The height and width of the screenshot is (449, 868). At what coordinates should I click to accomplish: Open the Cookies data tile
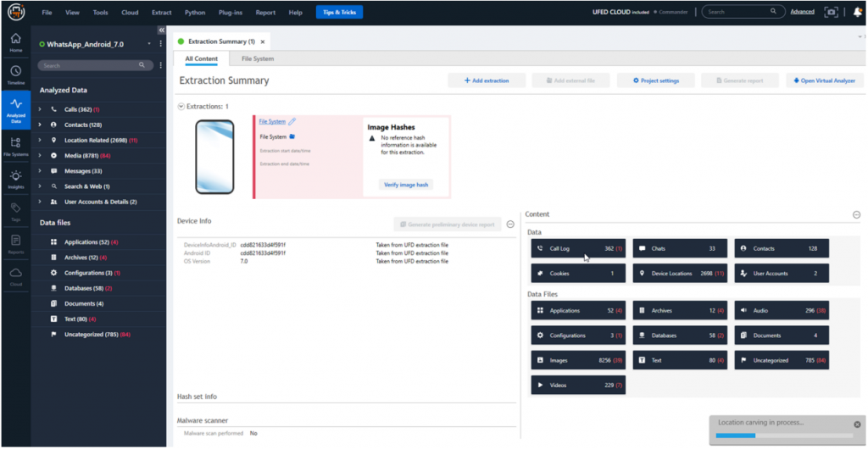pyautogui.click(x=578, y=273)
